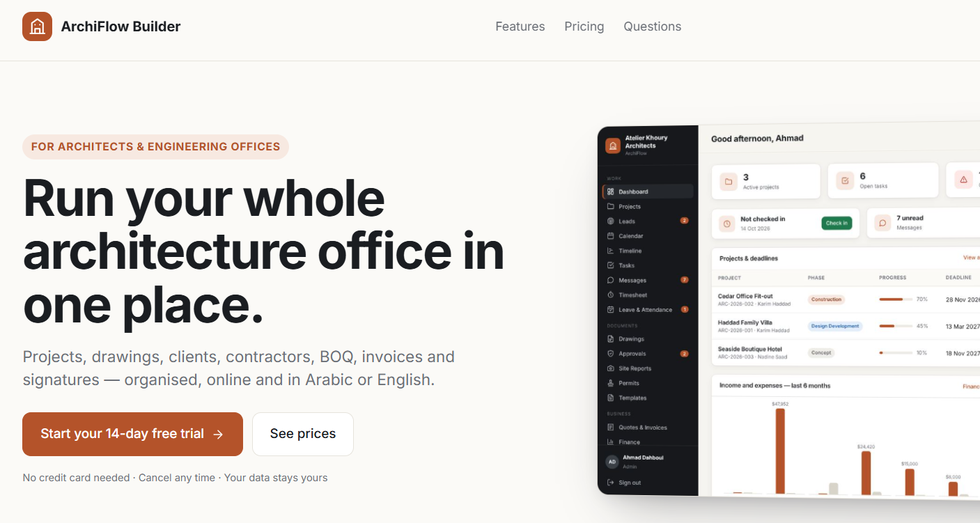
Task: Click the Sign out arrow icon
Action: click(611, 483)
